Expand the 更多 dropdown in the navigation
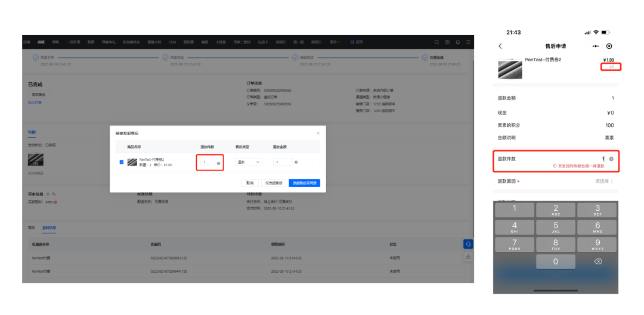 click(x=335, y=42)
